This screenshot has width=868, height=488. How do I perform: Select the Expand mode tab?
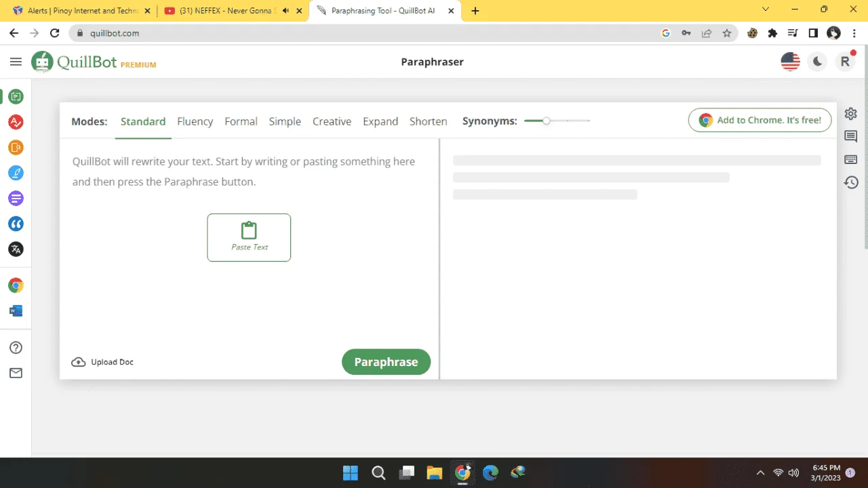tap(380, 121)
